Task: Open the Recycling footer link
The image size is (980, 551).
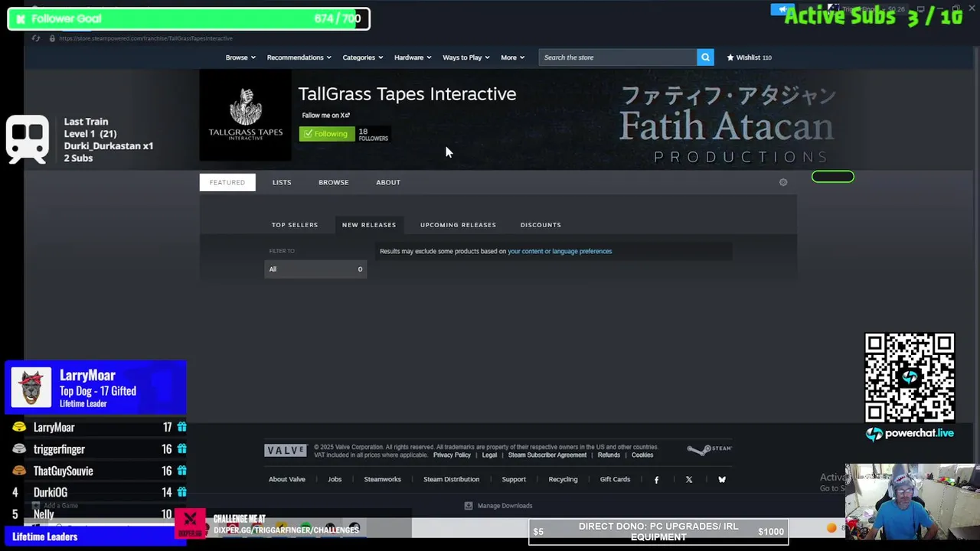Action: pos(563,480)
